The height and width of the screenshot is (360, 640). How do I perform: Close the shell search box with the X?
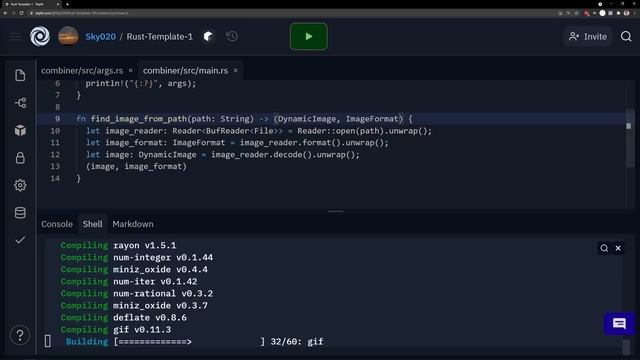coord(618,248)
